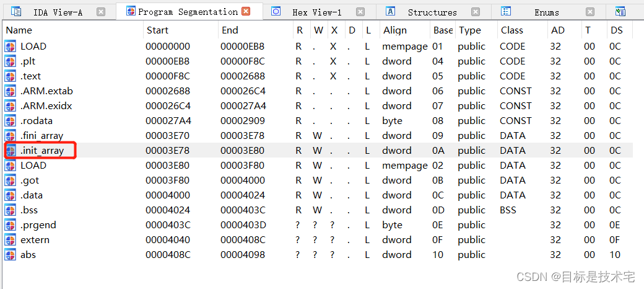Close the Program Segmentation tab

pyautogui.click(x=246, y=12)
